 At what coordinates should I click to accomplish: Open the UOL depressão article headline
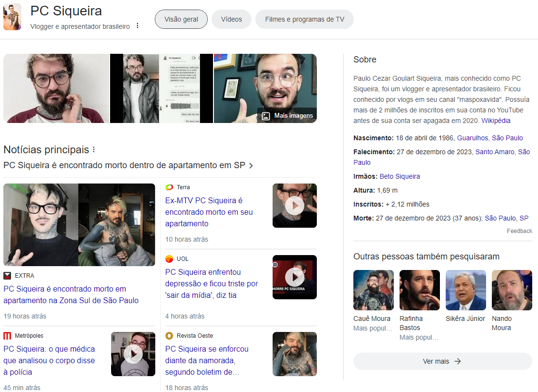pos(212,283)
